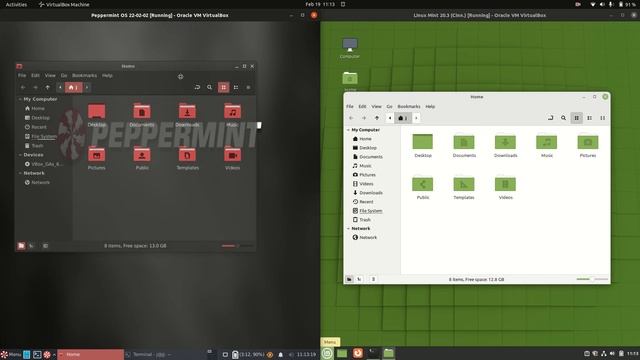The height and width of the screenshot is (360, 640).
Task: Open Bookmarks menu in Peppermint file manager
Action: (84, 76)
